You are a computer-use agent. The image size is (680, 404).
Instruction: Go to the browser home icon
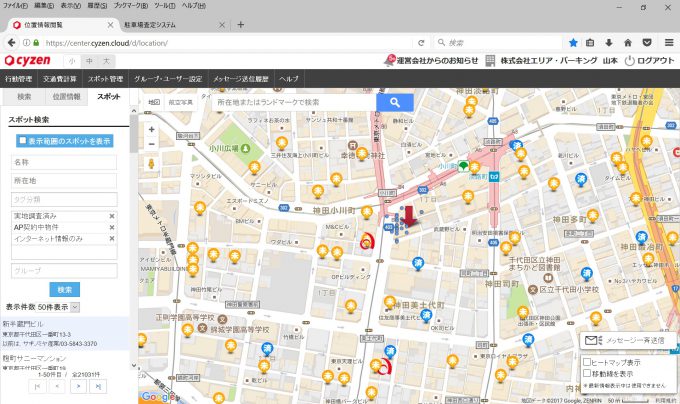click(628, 42)
